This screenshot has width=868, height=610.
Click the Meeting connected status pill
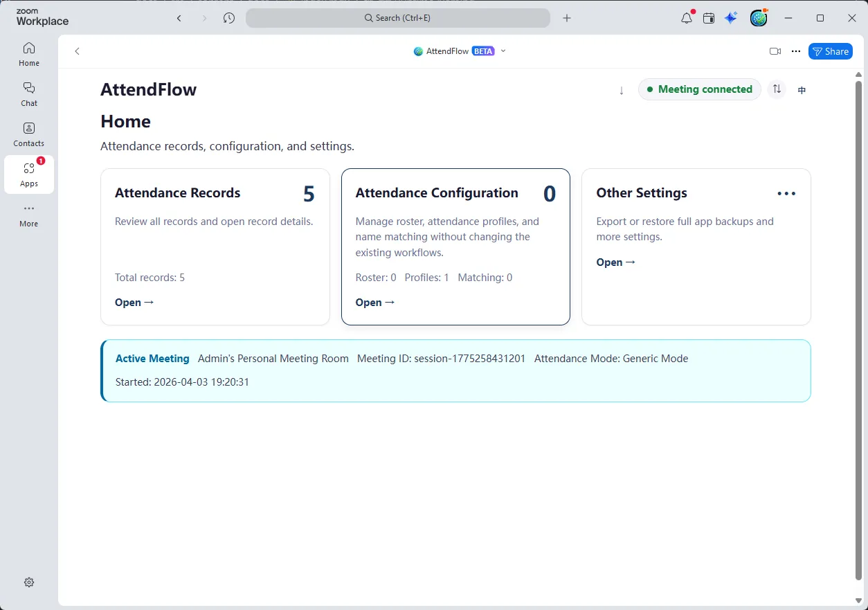(700, 89)
